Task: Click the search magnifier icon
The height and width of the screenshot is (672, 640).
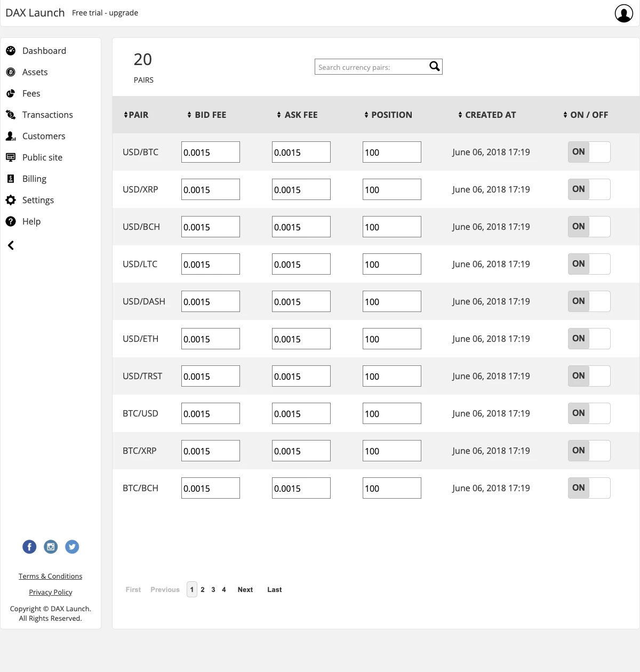Action: point(435,66)
